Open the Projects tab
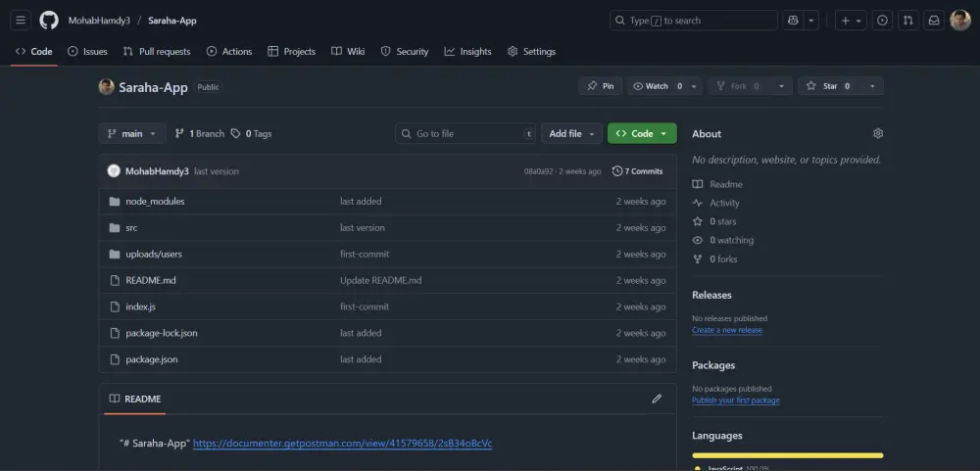This screenshot has width=980, height=471. pos(291,51)
